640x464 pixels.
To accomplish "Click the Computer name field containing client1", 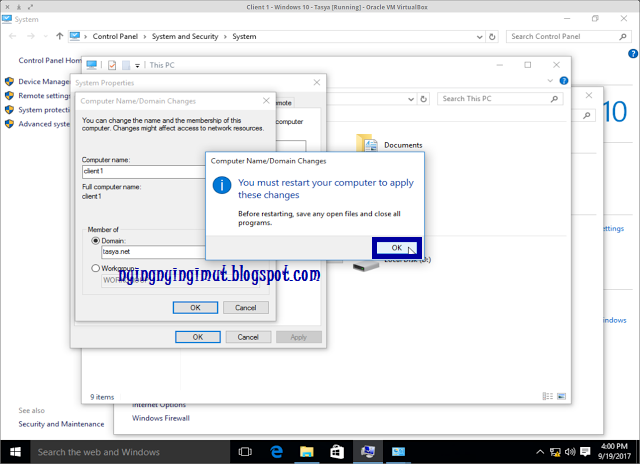I will point(144,171).
